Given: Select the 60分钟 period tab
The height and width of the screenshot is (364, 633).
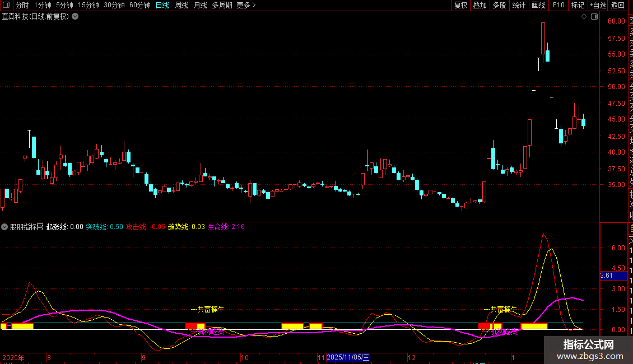Looking at the screenshot, I should (139, 5).
